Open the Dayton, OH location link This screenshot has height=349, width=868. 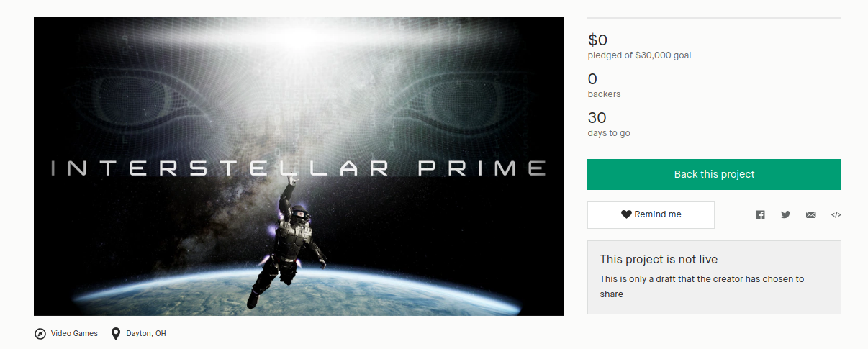click(x=146, y=334)
